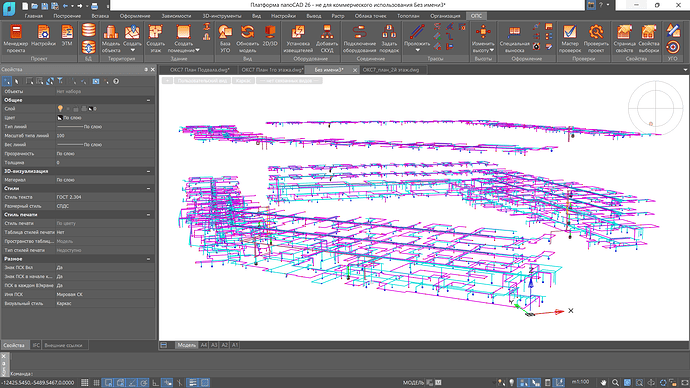The image size is (690, 388).
Task: Toggle the lineweight display button in status bar
Action: pyautogui.click(x=193, y=383)
